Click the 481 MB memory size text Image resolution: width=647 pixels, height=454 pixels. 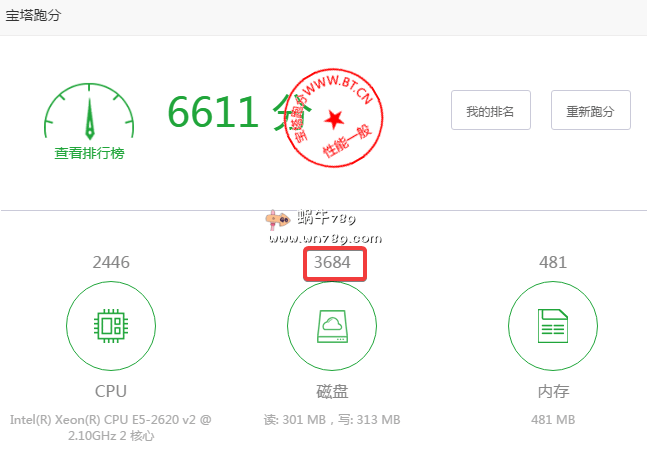click(553, 420)
